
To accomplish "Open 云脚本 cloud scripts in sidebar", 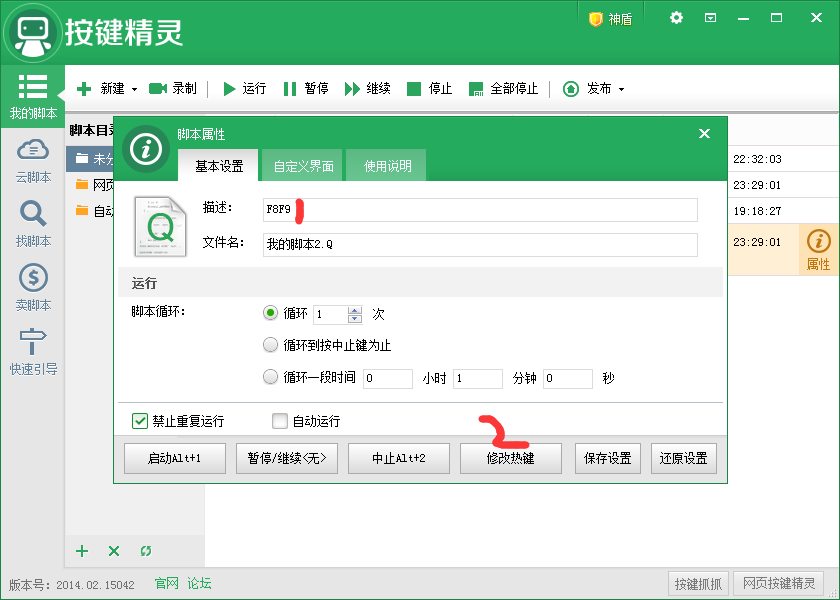I will click(33, 160).
